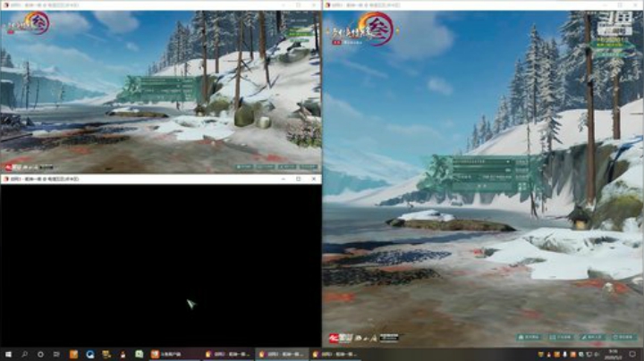Screen dimensions: 644x361
Task: Open Task View on taskbar
Action: 56,354
